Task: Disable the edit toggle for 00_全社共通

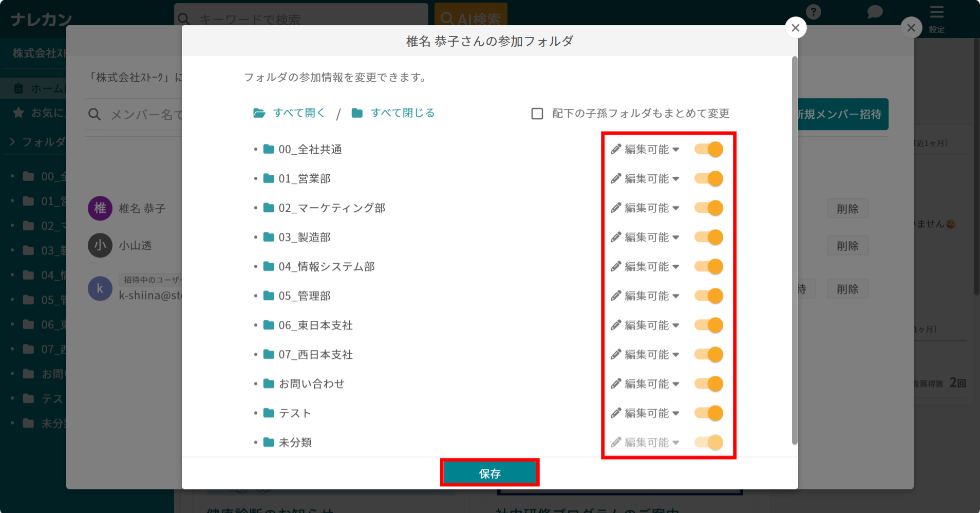Action: click(708, 149)
